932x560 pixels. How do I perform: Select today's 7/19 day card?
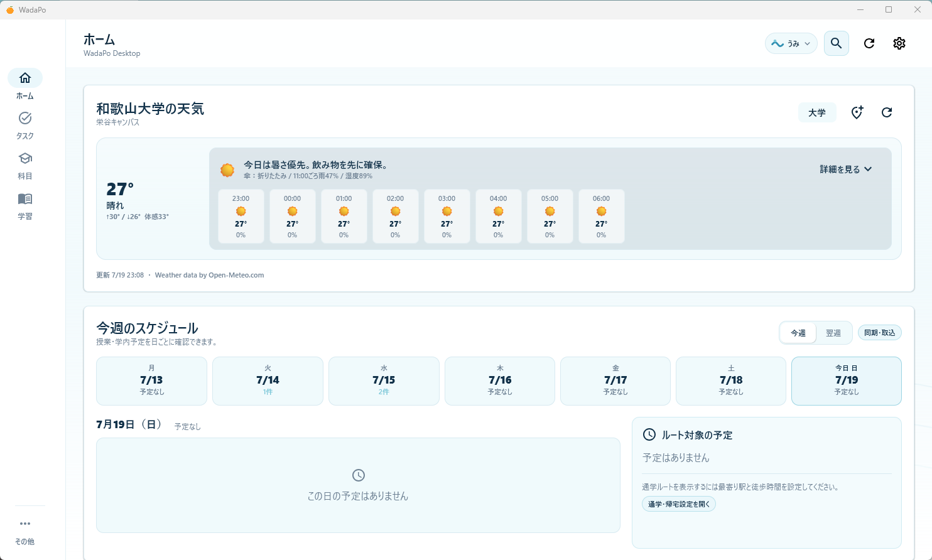(x=847, y=381)
